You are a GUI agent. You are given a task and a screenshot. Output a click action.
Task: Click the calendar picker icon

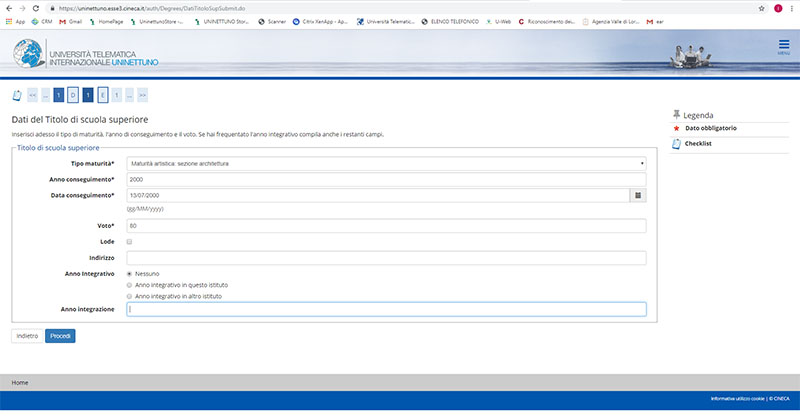(x=637, y=195)
